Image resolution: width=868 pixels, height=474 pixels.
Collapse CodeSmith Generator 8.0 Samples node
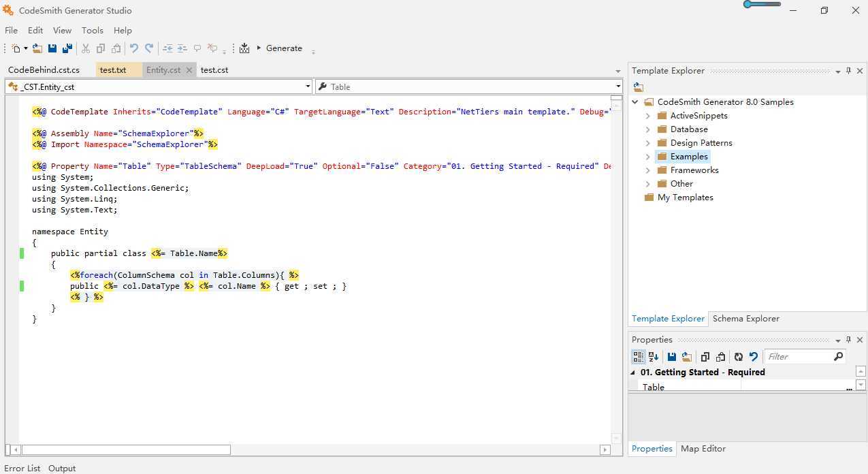pyautogui.click(x=636, y=102)
